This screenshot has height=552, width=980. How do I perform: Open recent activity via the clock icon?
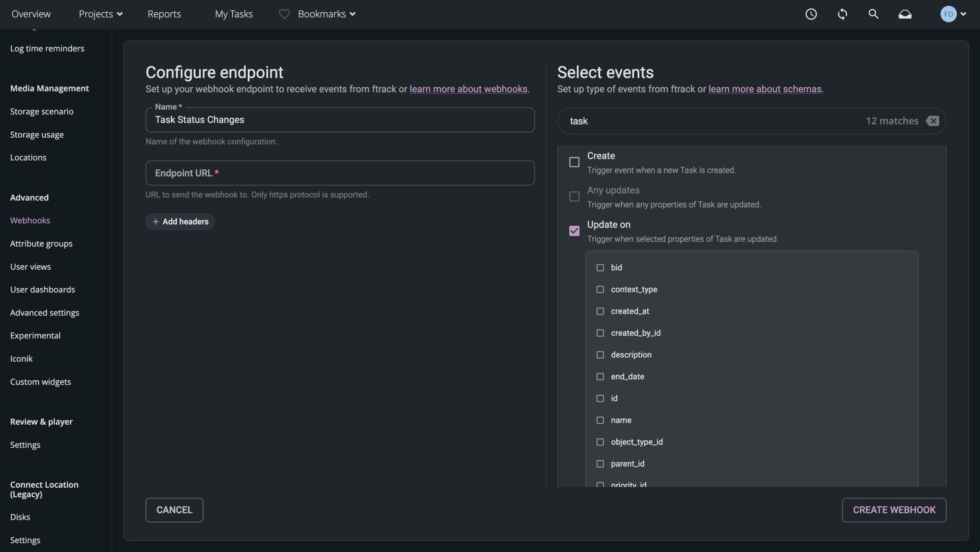click(x=811, y=14)
